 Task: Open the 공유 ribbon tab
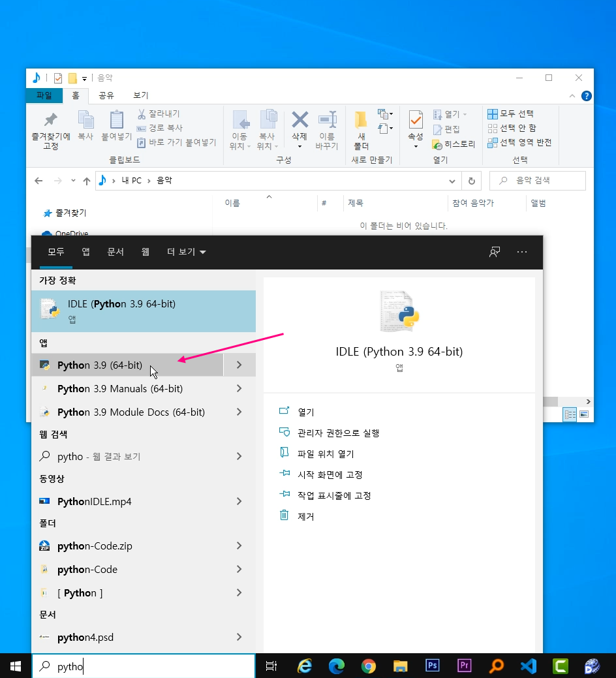click(106, 95)
